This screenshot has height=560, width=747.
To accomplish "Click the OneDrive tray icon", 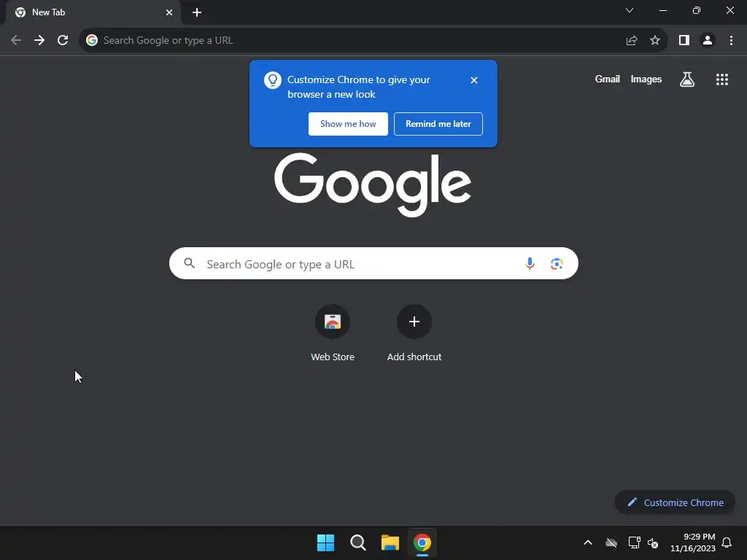I will [611, 542].
